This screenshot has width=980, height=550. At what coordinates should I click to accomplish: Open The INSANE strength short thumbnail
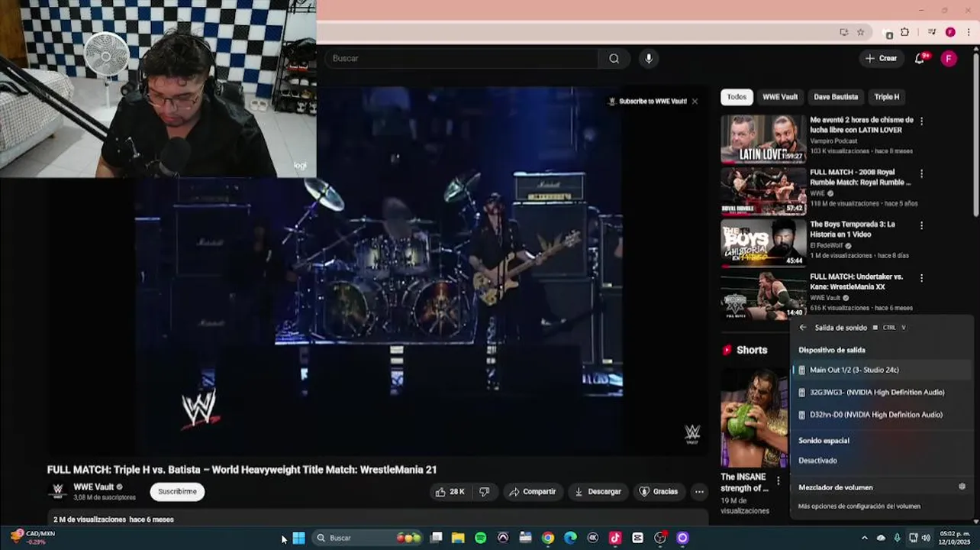[754, 418]
